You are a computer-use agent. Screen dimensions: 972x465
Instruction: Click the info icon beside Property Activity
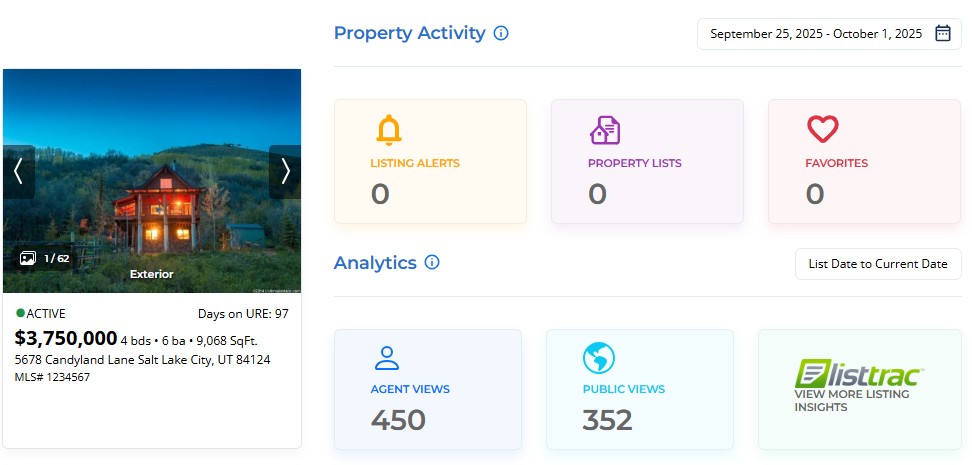(501, 33)
